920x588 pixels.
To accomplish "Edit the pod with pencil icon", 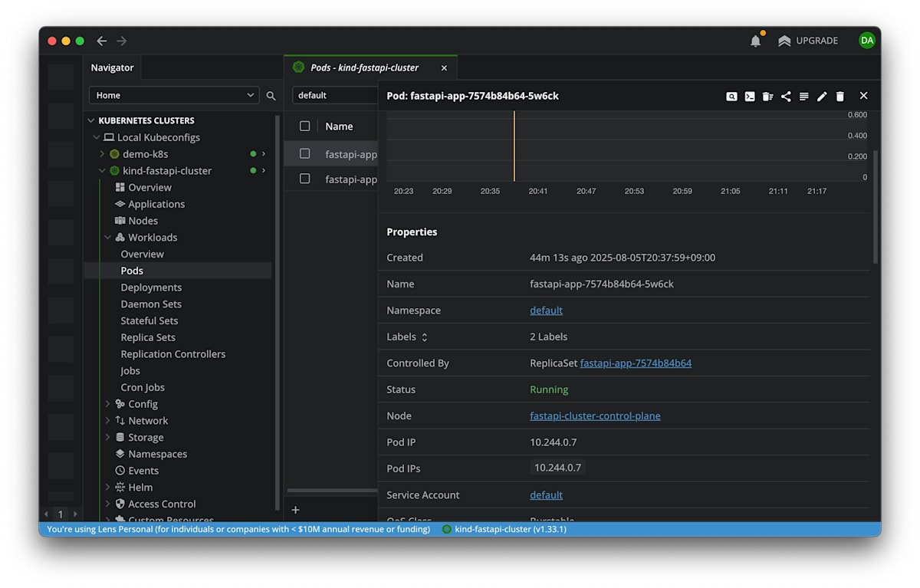I will (x=822, y=96).
